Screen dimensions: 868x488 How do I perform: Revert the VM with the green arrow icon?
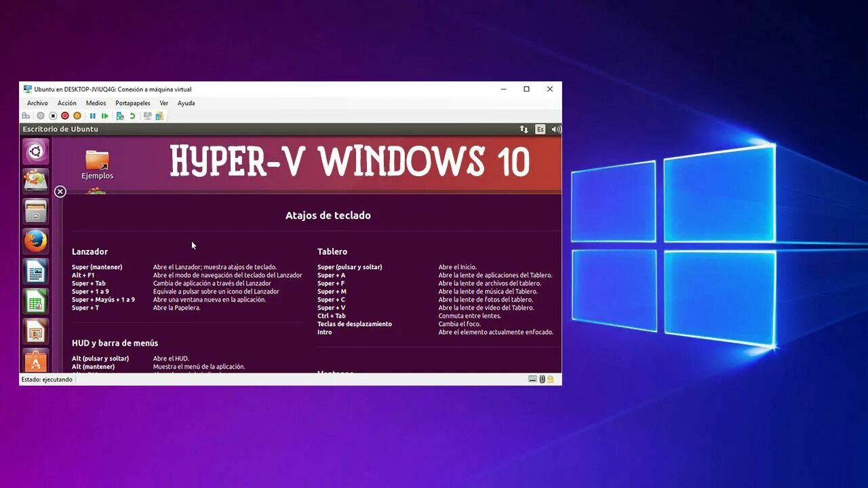(x=132, y=116)
